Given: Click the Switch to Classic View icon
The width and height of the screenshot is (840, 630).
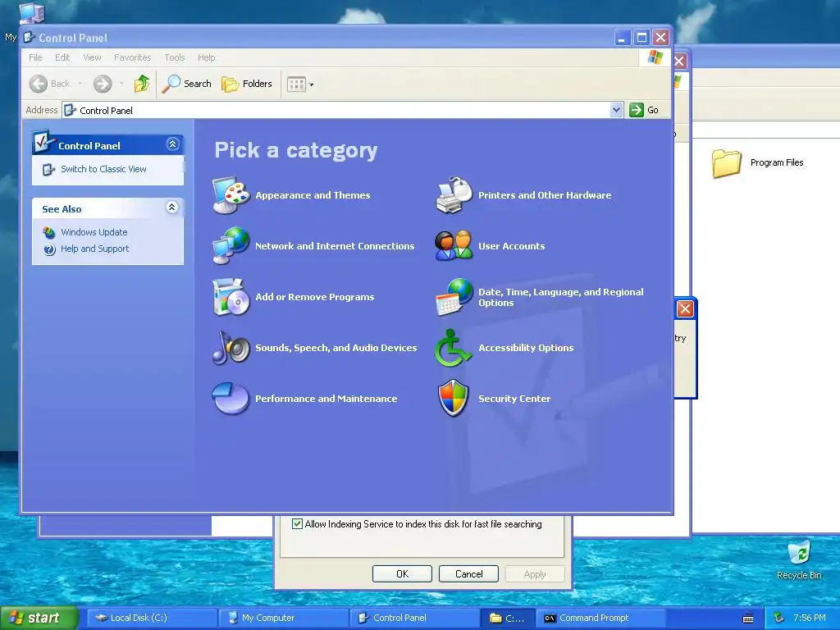Looking at the screenshot, I should 48,169.
